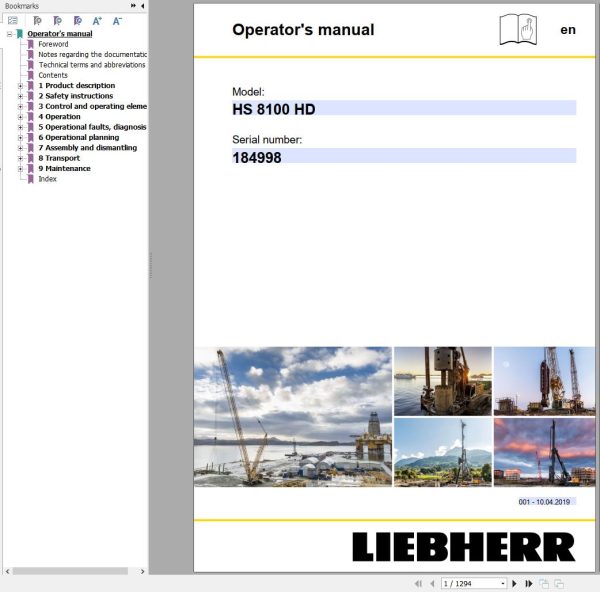
Task: Select 9 Maintenance bookmark label
Action: point(64,168)
